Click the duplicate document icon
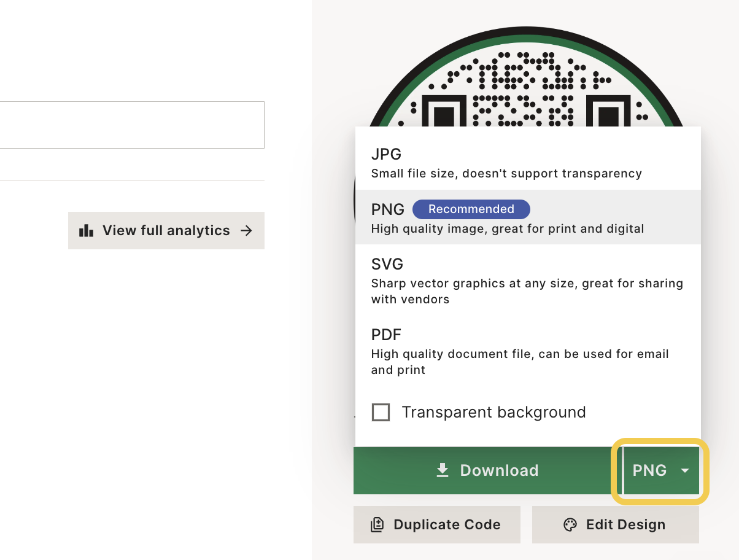The width and height of the screenshot is (739, 560). [377, 525]
